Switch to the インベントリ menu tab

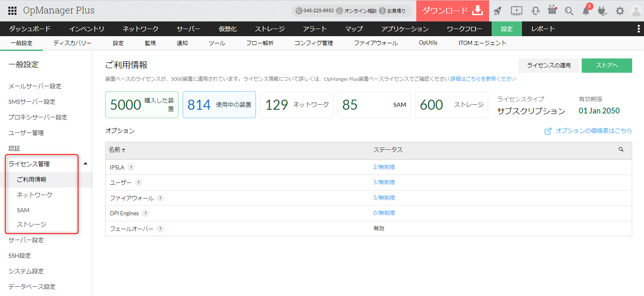[x=87, y=29]
